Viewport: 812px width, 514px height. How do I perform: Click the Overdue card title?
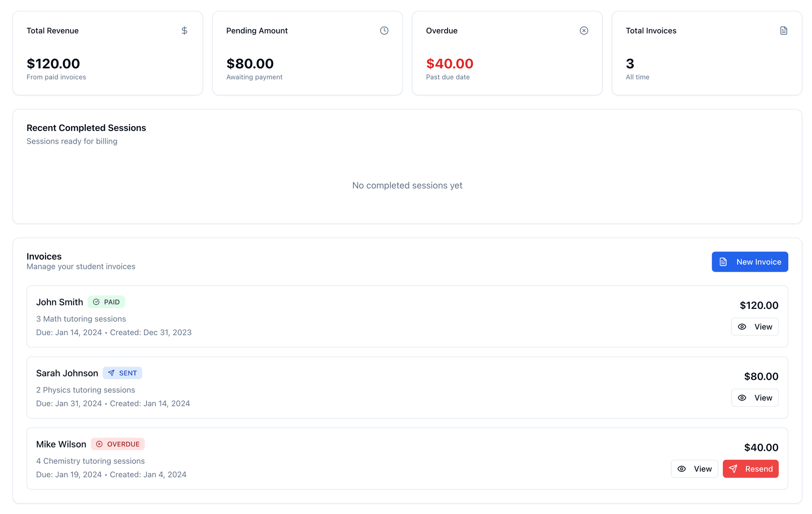tap(442, 30)
